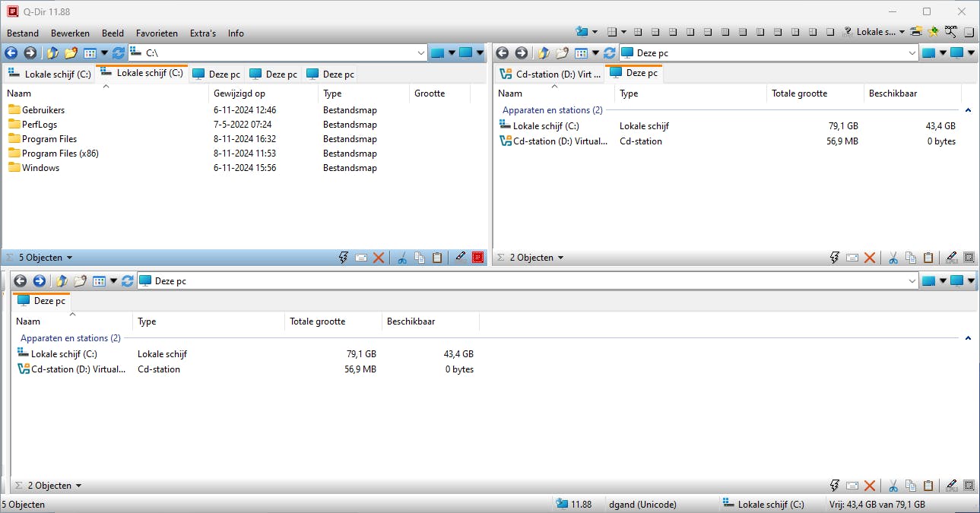This screenshot has height=513, width=980.
Task: Click the printer icon in main toolbar
Action: click(x=916, y=32)
